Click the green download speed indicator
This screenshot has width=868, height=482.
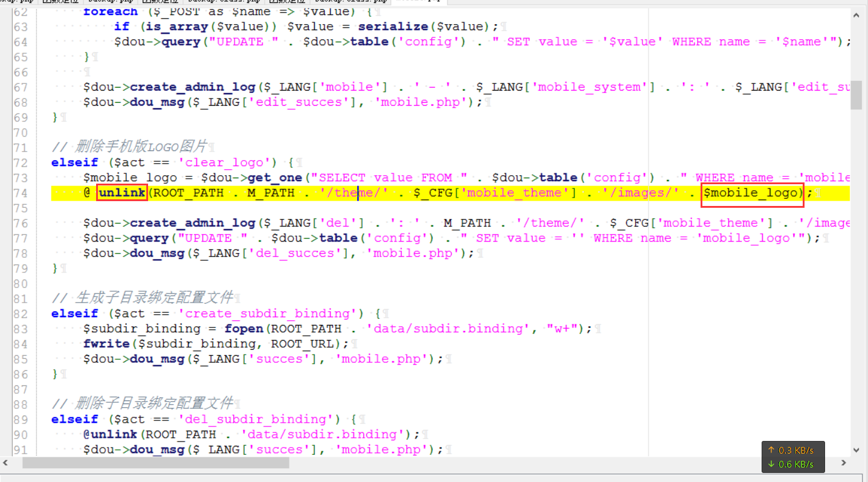(x=792, y=464)
